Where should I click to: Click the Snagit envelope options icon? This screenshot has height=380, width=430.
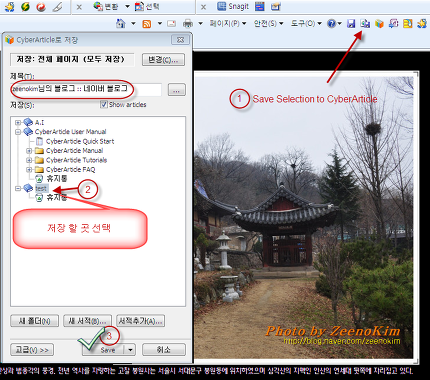276,6
